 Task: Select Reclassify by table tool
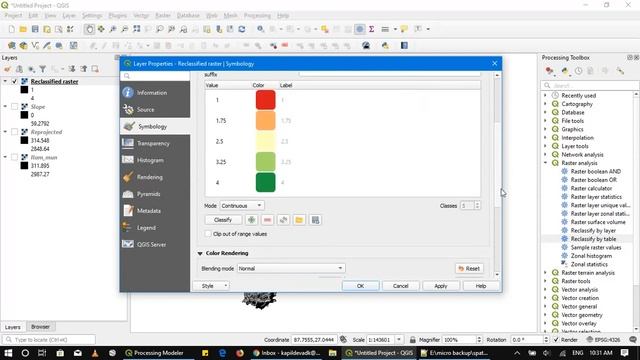pyautogui.click(x=593, y=239)
